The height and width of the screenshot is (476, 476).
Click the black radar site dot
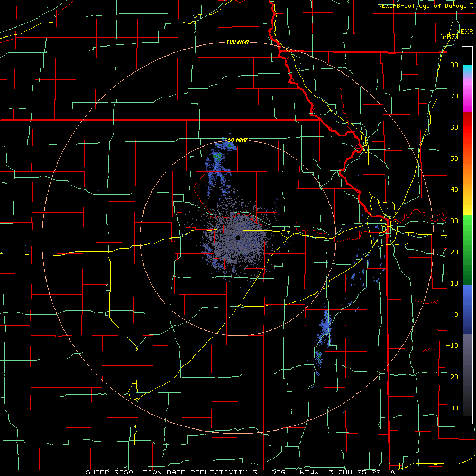tap(238, 237)
